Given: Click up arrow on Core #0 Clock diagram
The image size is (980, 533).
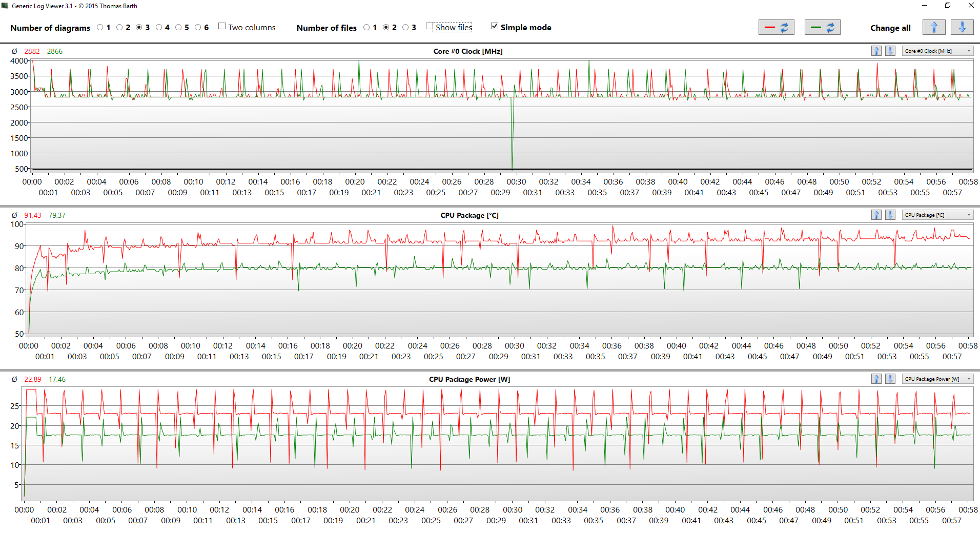Looking at the screenshot, I should click(876, 51).
